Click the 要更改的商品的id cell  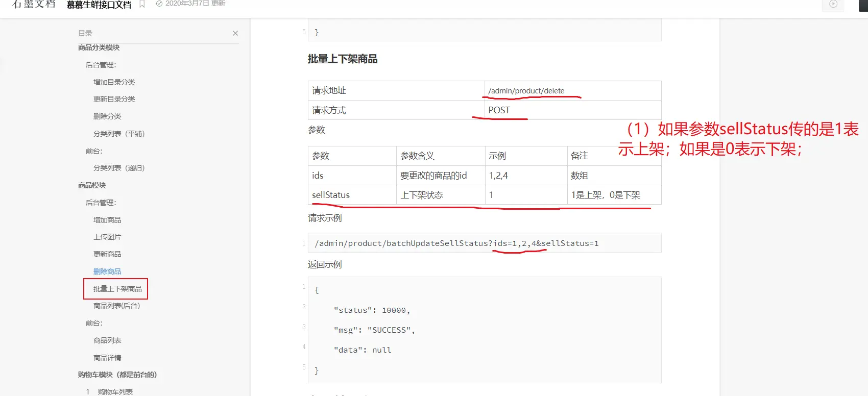coord(441,176)
